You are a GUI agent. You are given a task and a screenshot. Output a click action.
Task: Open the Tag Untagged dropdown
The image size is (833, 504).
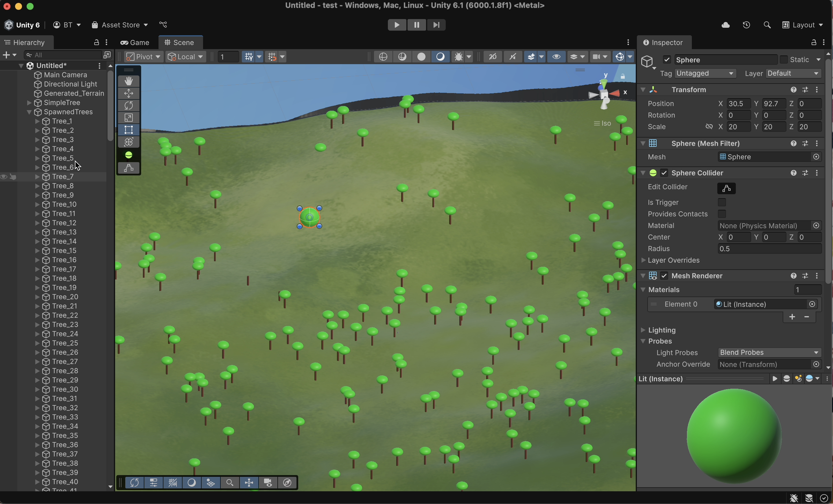click(x=705, y=74)
